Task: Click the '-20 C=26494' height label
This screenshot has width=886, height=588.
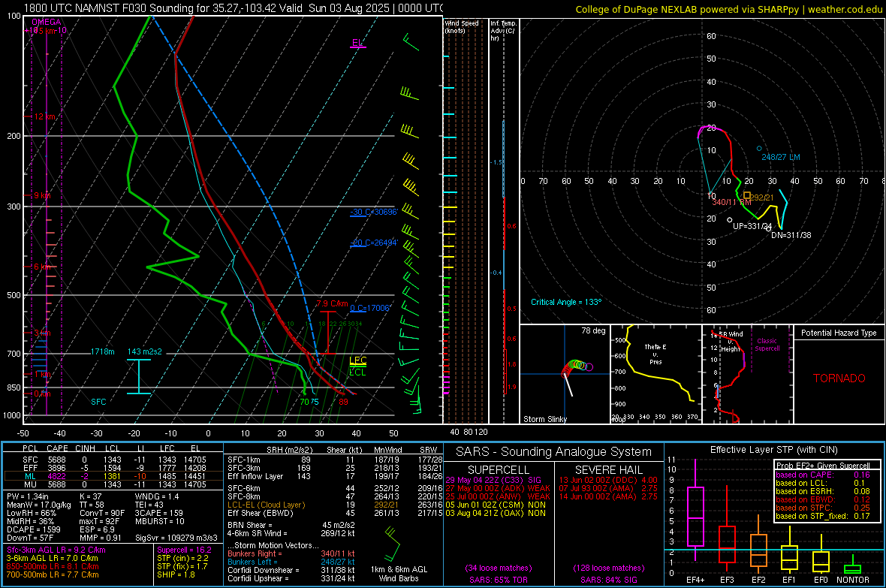Action: tap(373, 243)
